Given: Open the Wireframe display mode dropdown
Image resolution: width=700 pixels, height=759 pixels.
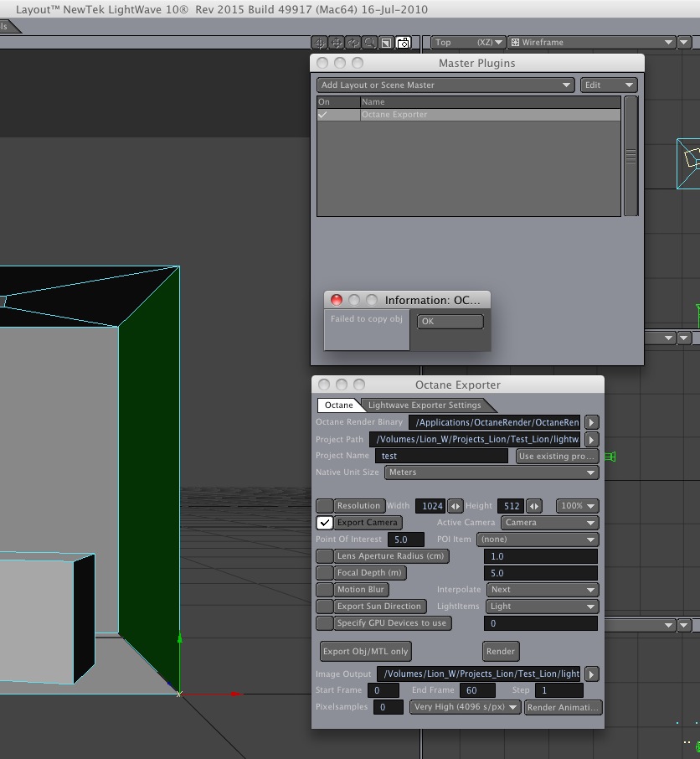Looking at the screenshot, I should point(592,43).
